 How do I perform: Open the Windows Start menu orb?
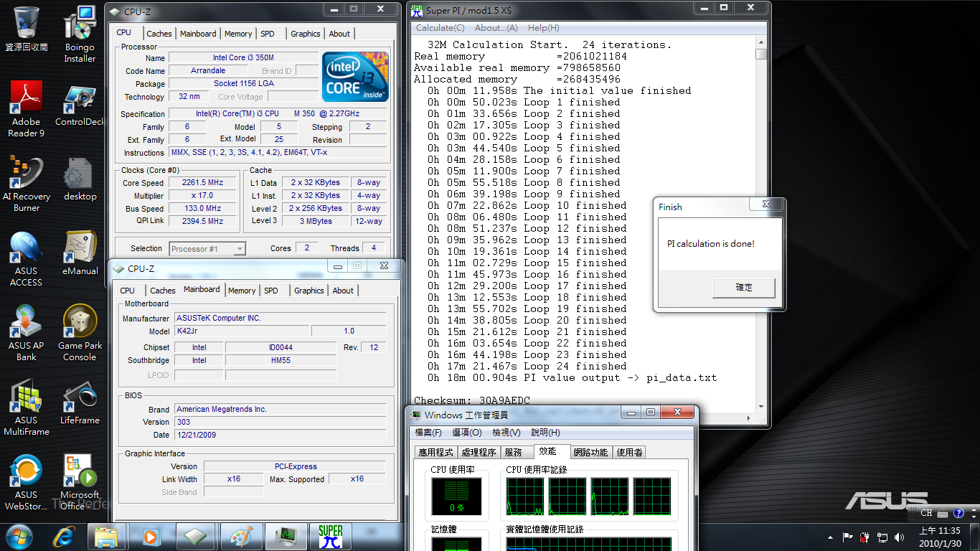(19, 537)
